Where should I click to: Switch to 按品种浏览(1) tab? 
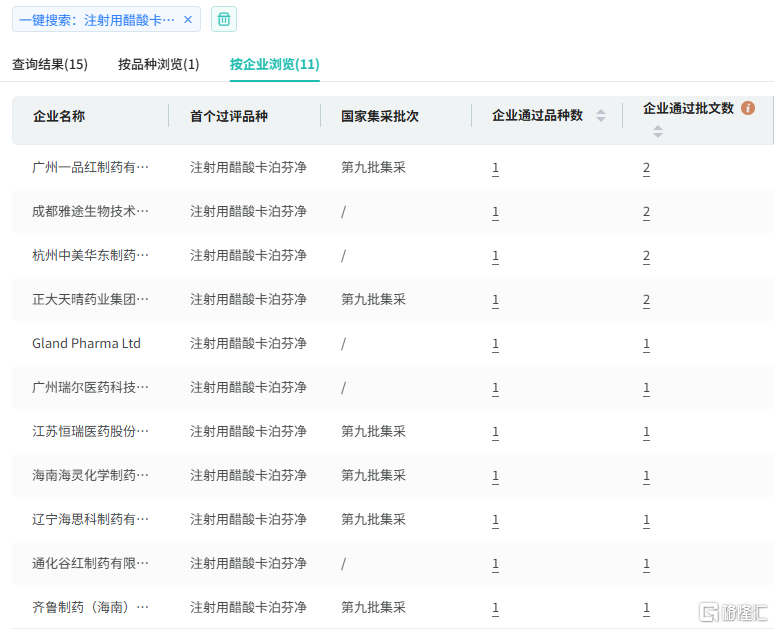click(x=158, y=64)
